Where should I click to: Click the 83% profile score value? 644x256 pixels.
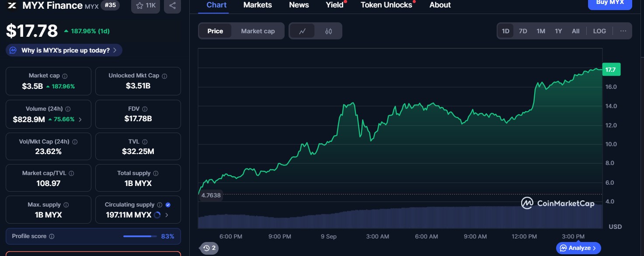click(x=168, y=236)
